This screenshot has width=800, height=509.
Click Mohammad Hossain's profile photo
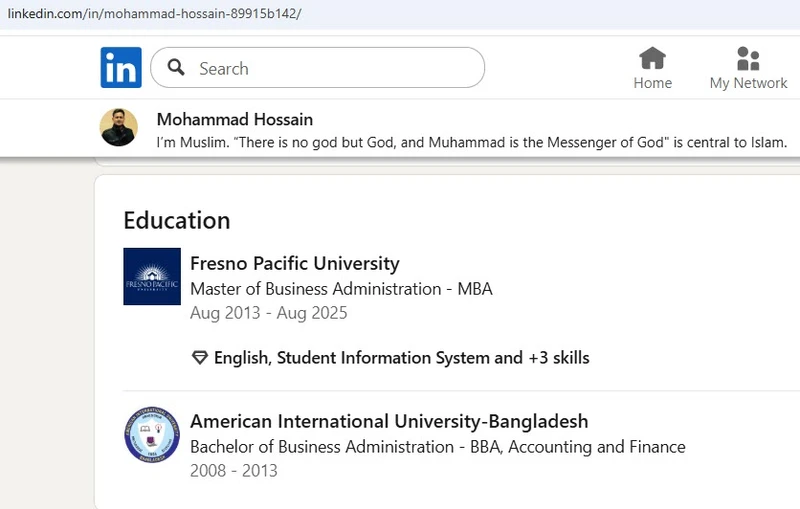[118, 128]
